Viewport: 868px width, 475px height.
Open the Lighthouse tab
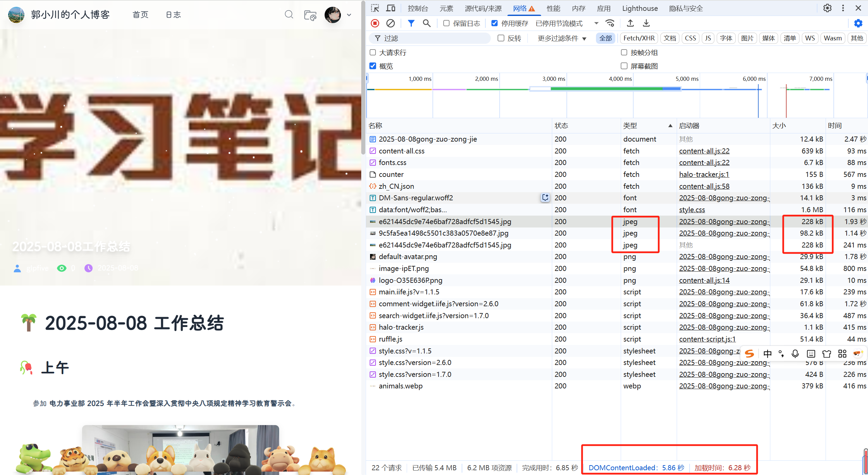click(x=639, y=8)
